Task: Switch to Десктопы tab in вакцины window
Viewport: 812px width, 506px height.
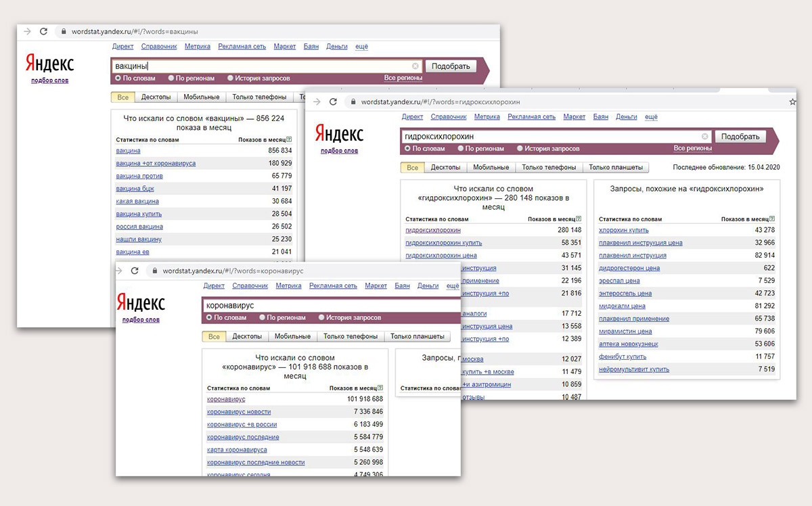Action: (156, 97)
